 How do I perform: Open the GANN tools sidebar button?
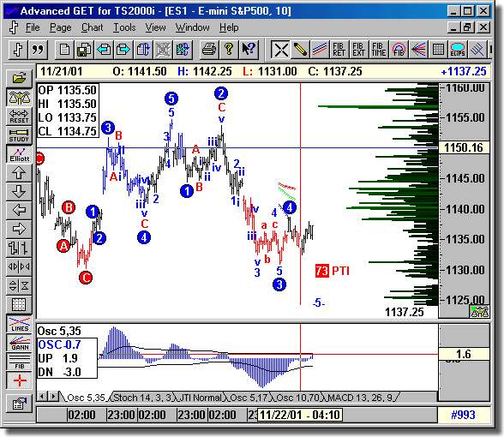[x=19, y=343]
